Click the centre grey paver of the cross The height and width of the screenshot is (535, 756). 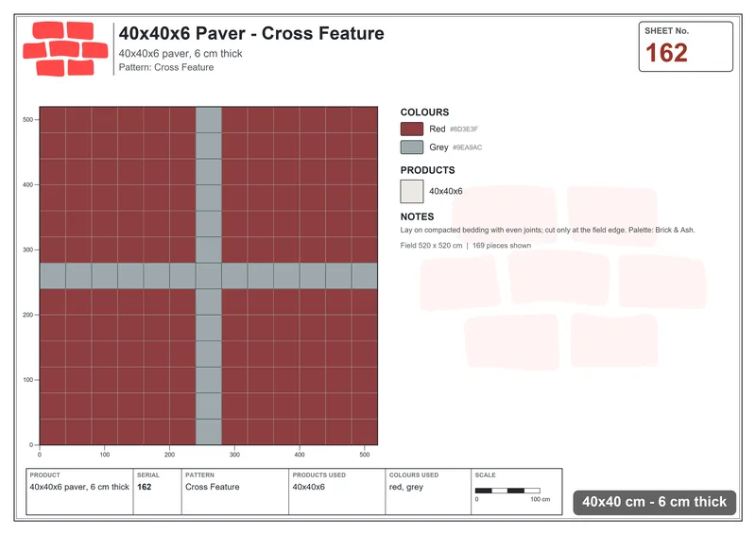(208, 276)
